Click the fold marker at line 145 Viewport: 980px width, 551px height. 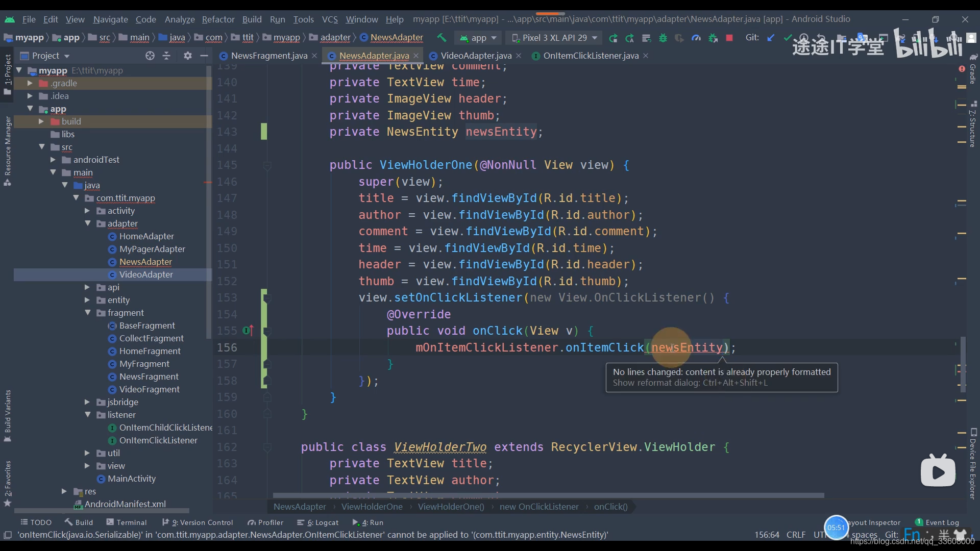pos(267,165)
